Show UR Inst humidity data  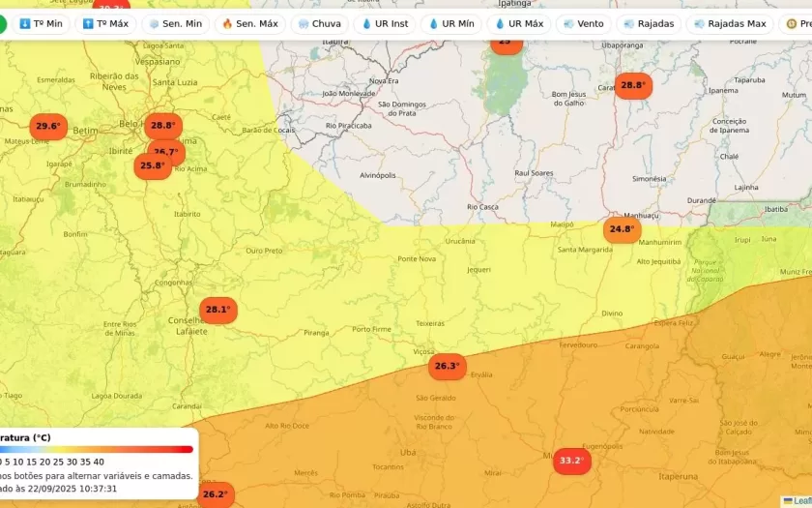coord(384,23)
